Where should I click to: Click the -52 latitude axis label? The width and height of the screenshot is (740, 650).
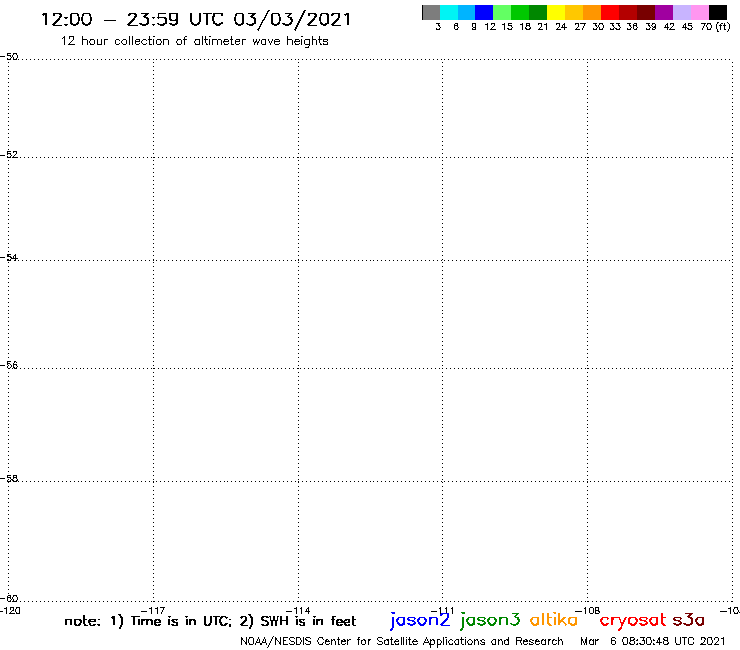(9, 155)
